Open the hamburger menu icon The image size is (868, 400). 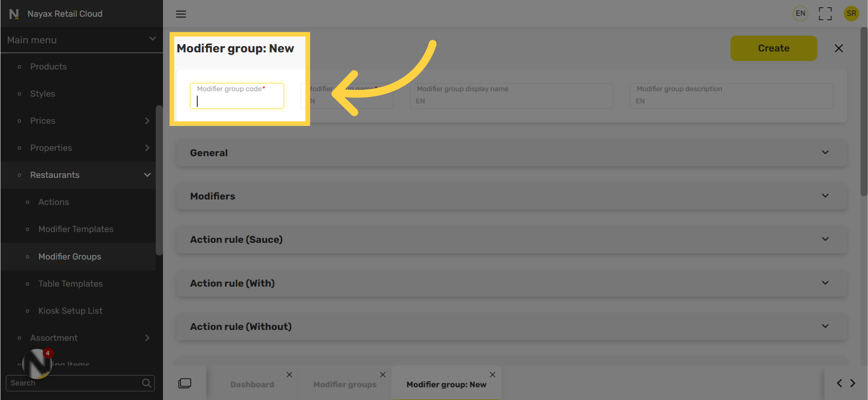[181, 14]
